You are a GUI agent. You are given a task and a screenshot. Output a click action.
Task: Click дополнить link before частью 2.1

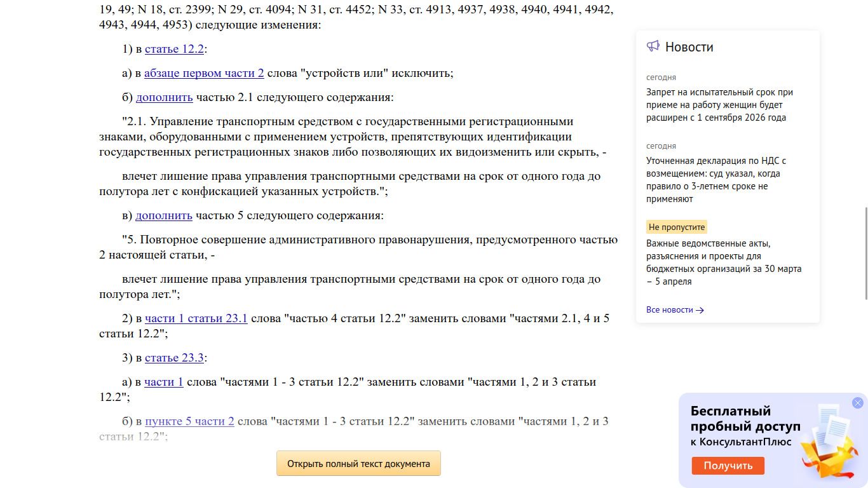pyautogui.click(x=164, y=97)
